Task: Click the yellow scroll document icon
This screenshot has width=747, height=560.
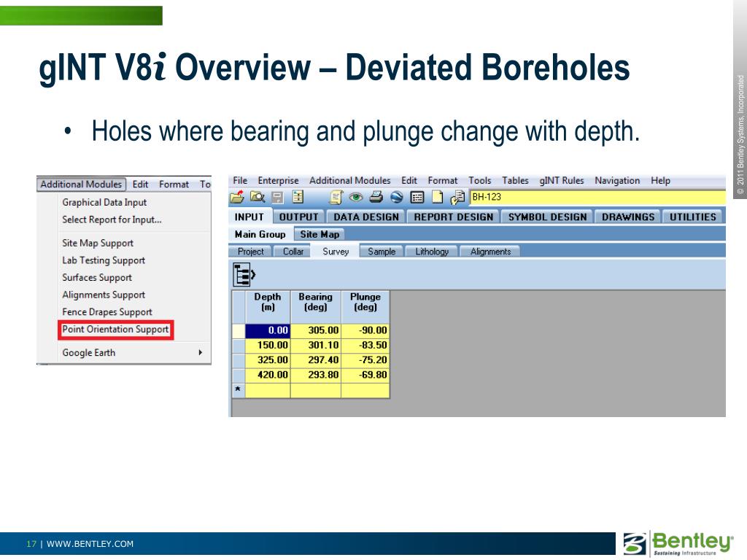Action: 336,197
